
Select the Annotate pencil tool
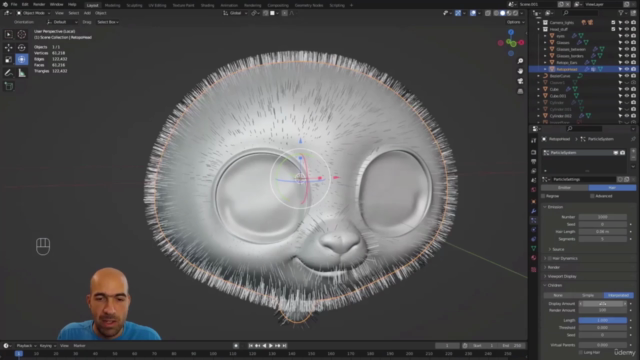[x=9, y=73]
